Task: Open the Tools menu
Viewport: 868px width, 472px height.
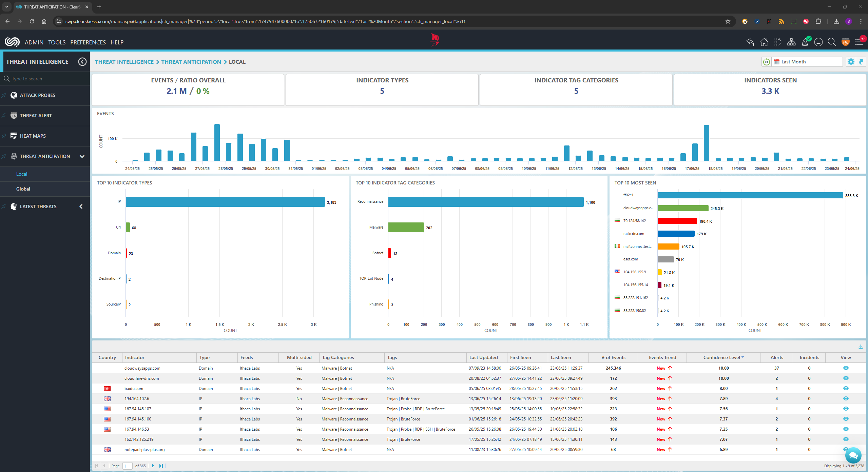Action: 57,42
